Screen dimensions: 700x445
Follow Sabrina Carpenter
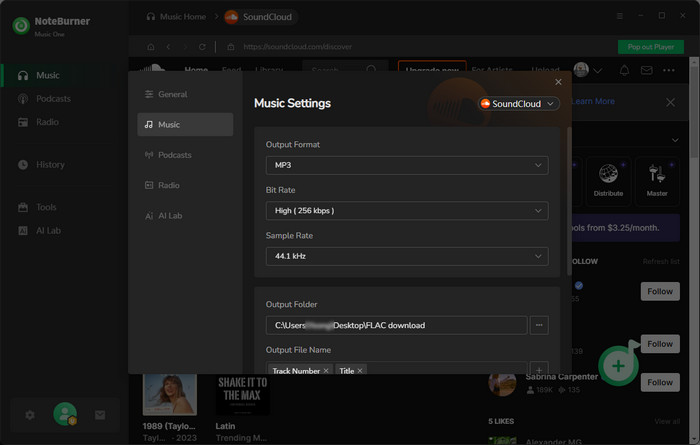tap(660, 383)
